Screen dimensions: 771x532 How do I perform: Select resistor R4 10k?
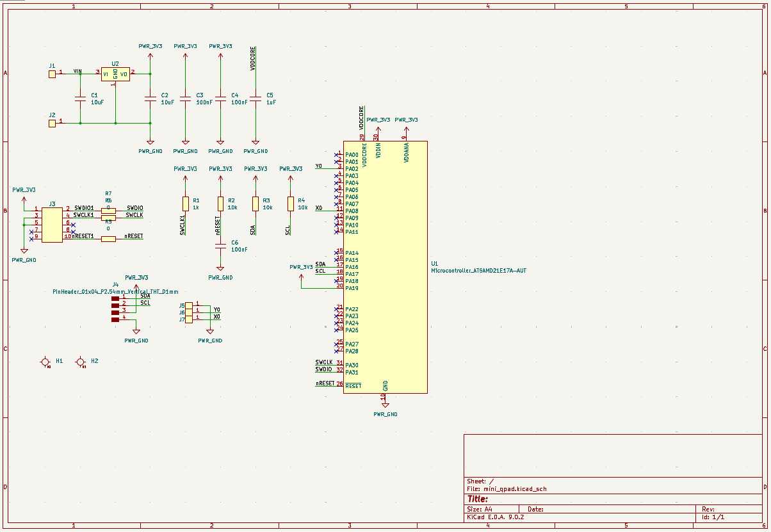pyautogui.click(x=291, y=204)
